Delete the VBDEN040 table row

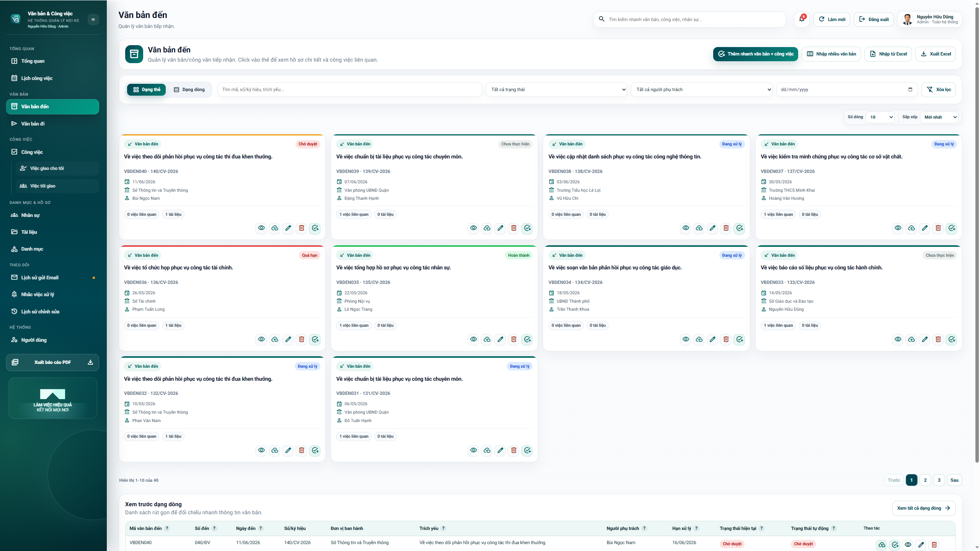point(934,544)
